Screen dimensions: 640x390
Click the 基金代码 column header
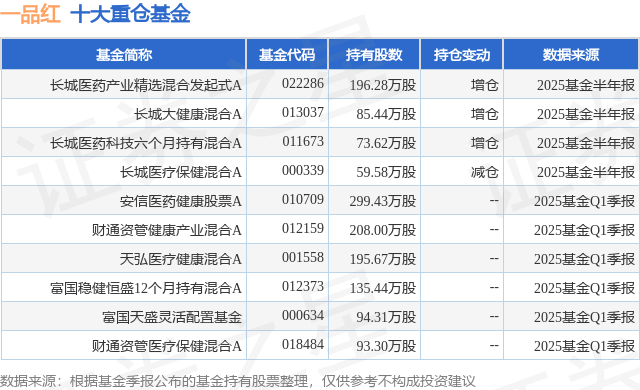point(287,55)
